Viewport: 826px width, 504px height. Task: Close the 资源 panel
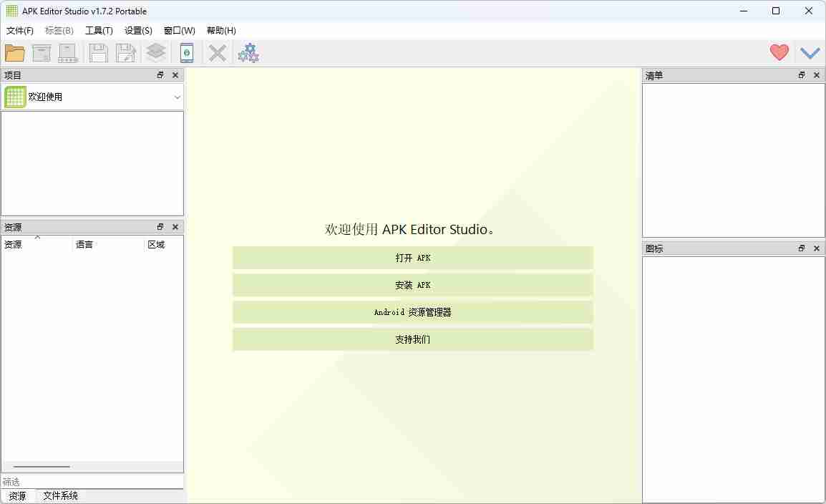point(175,227)
